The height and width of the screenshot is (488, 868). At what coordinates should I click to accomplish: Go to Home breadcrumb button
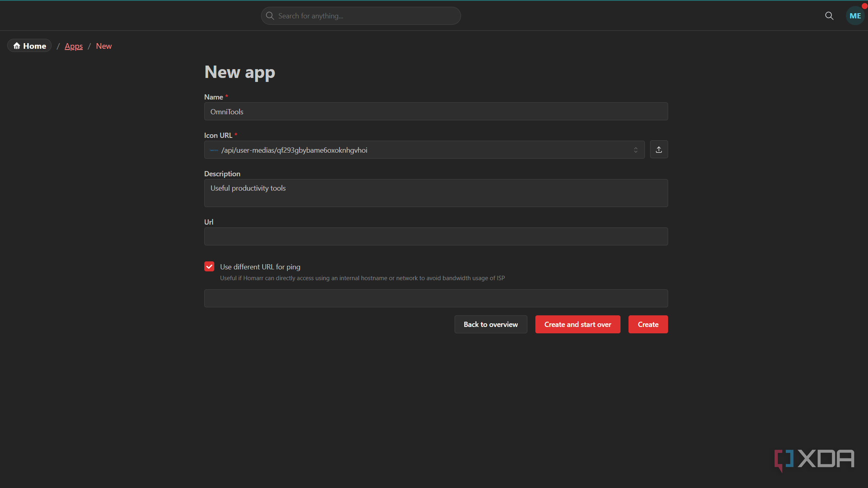pyautogui.click(x=30, y=46)
